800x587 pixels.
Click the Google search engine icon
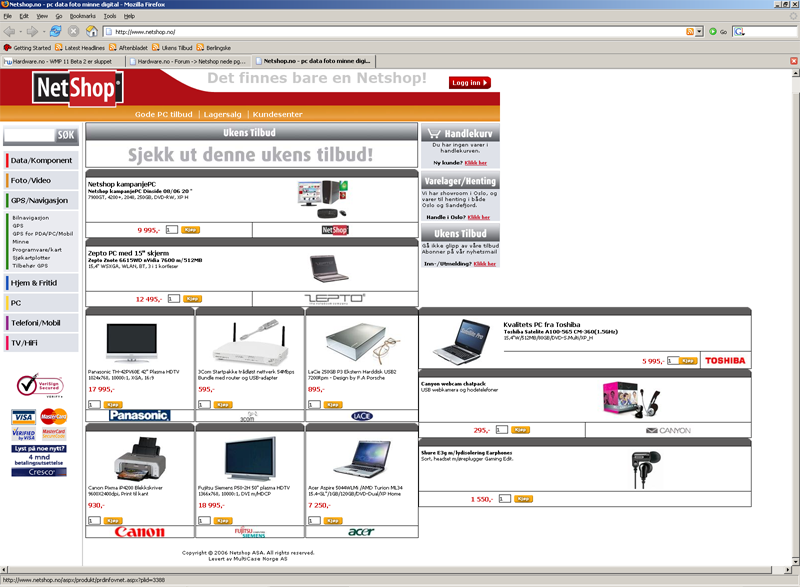(x=739, y=32)
